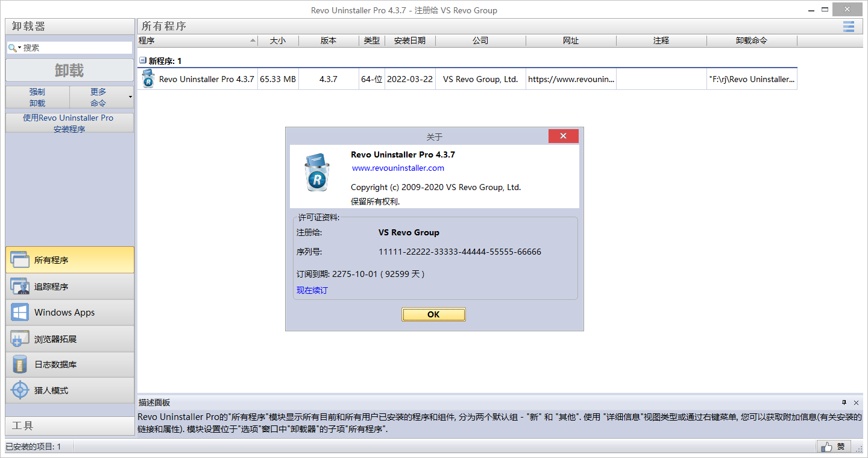Select the Revo Uninstaller Pro 4.3.7 row

click(x=206, y=79)
